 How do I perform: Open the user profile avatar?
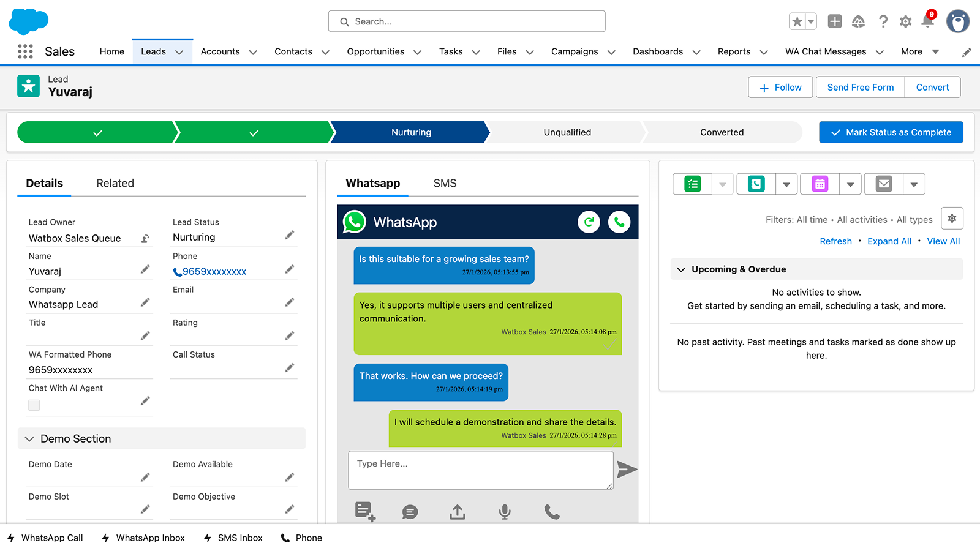pyautogui.click(x=958, y=21)
